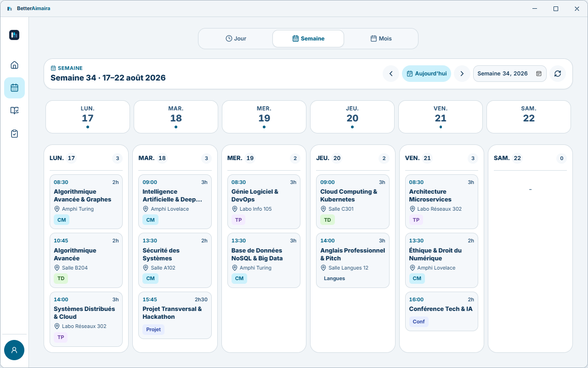
Task: Open Éthique & Droit du Numérique card
Action: (x=441, y=260)
